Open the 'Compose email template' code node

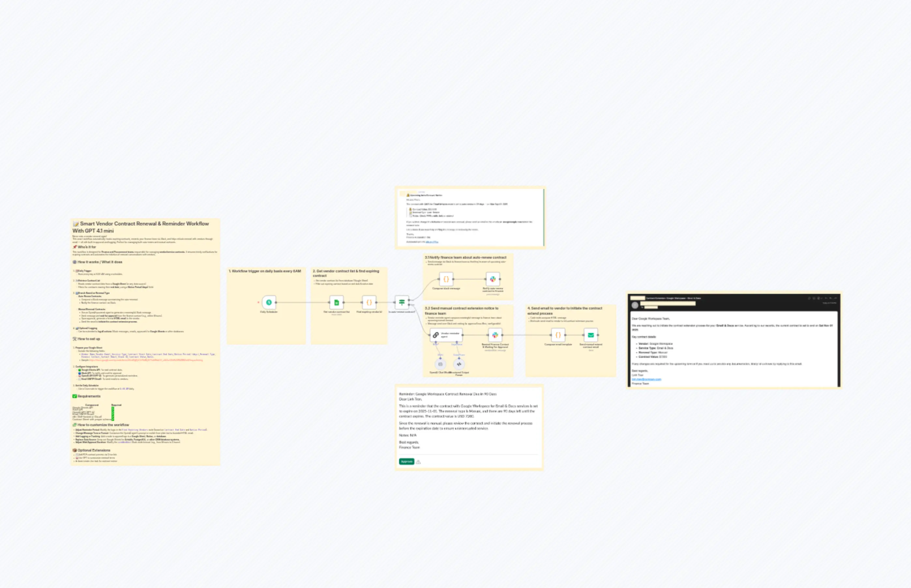[558, 336]
